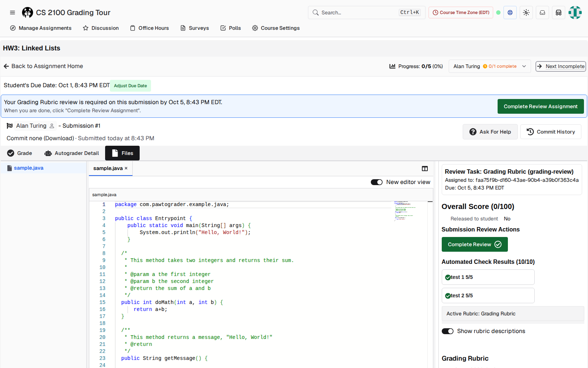Click the progress bar chart icon
The width and height of the screenshot is (588, 368).
[392, 66]
